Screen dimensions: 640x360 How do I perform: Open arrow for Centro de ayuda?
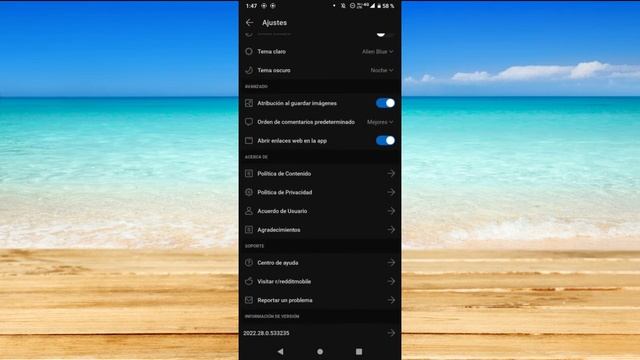coord(391,262)
